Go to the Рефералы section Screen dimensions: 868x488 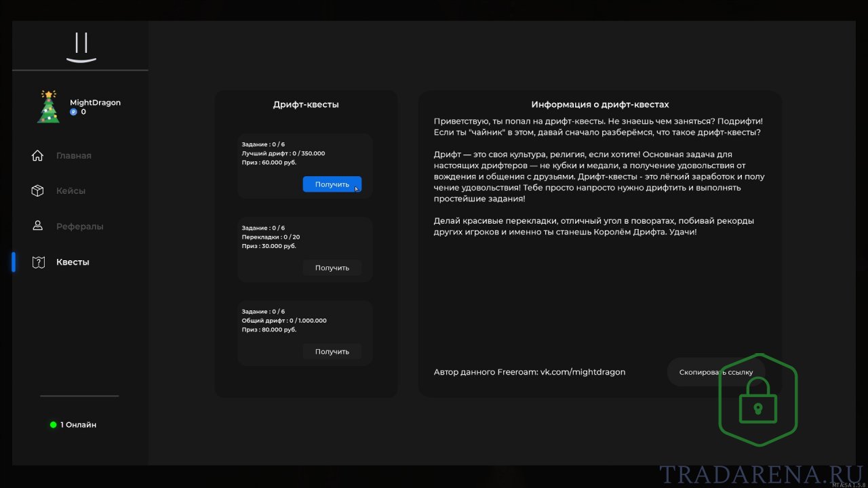[x=79, y=226]
